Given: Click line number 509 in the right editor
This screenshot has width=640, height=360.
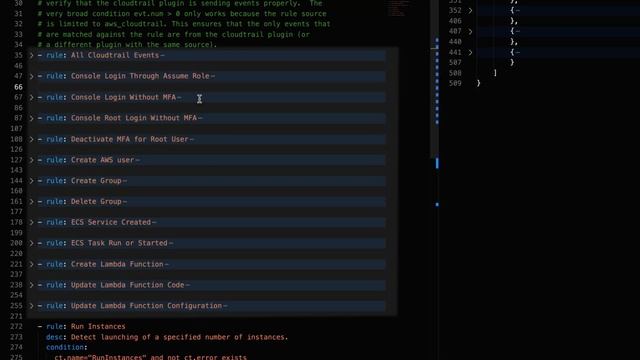Looking at the screenshot, I should (x=455, y=83).
